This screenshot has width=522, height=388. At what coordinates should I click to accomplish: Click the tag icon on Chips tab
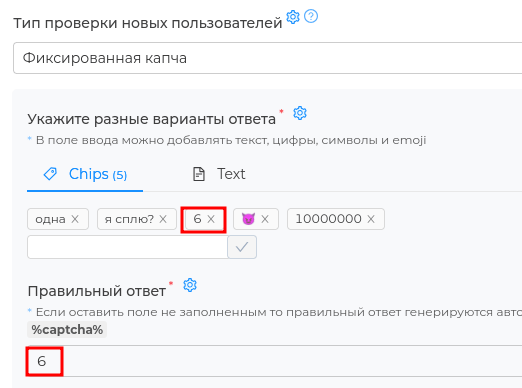point(50,174)
